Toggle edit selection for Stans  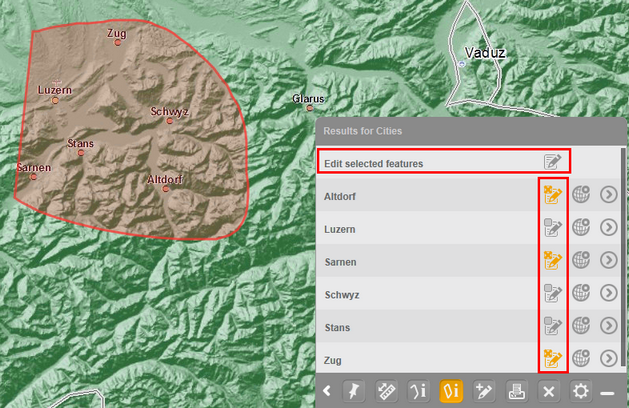[x=552, y=326]
